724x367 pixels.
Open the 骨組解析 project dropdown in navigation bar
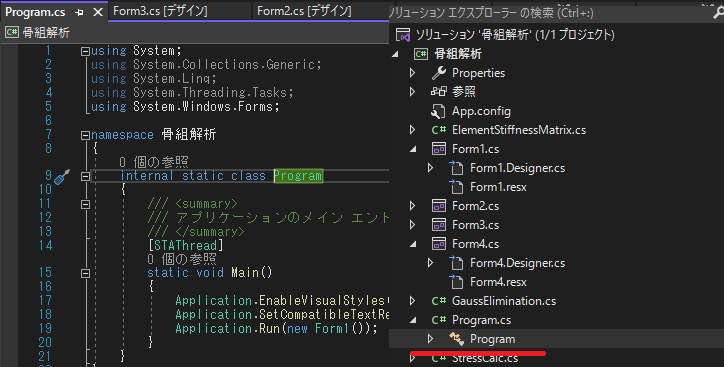tap(195, 33)
